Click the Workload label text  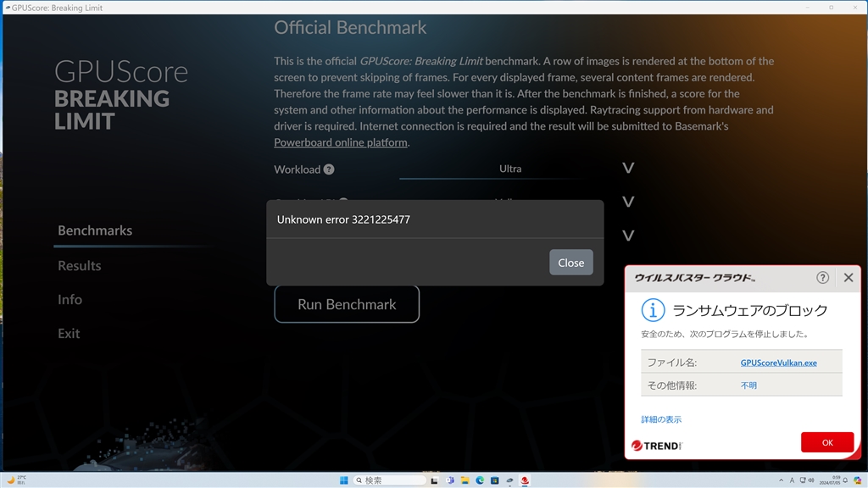pyautogui.click(x=298, y=169)
